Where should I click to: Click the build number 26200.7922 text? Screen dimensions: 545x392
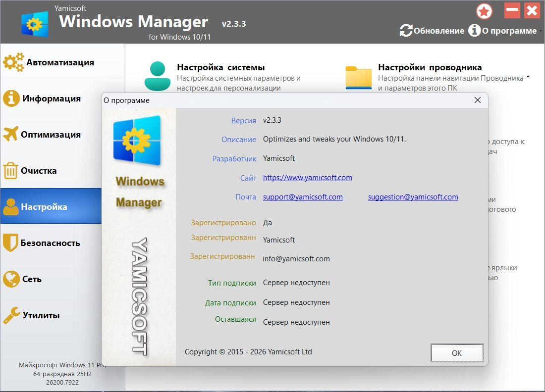click(x=62, y=382)
